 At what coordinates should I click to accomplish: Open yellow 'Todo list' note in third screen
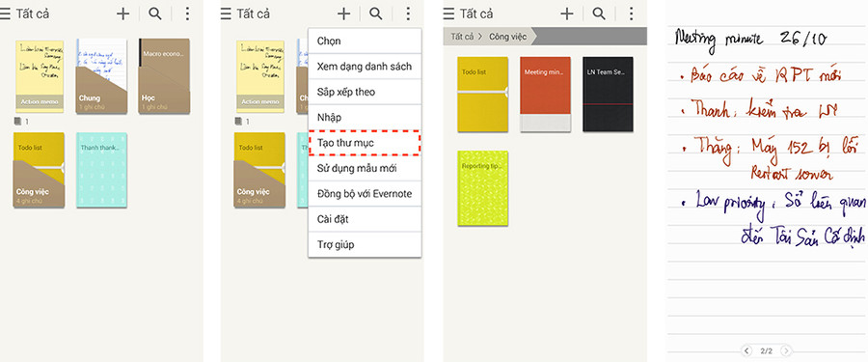tap(483, 95)
